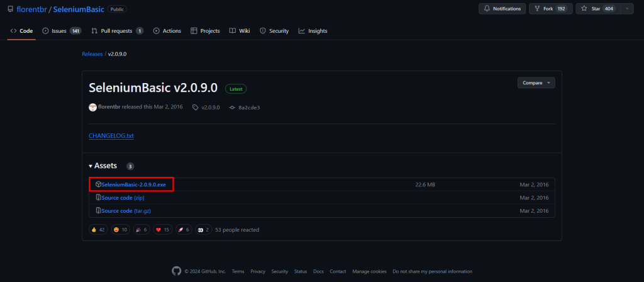Open the Notifications subscription button
The height and width of the screenshot is (282, 644).
[502, 9]
